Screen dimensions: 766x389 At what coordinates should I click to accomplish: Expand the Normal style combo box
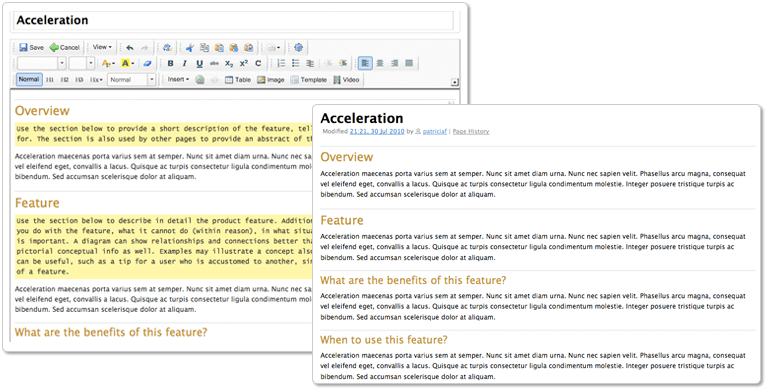(132, 79)
